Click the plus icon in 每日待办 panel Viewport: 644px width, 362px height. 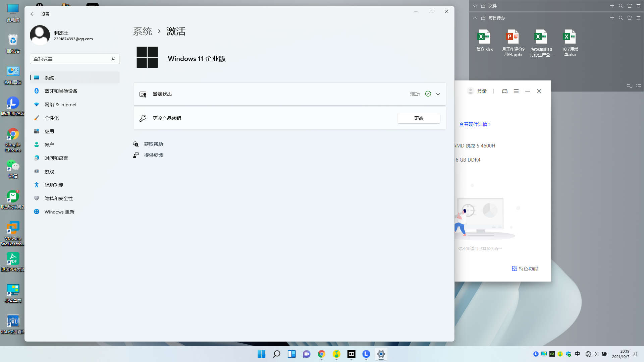click(612, 18)
